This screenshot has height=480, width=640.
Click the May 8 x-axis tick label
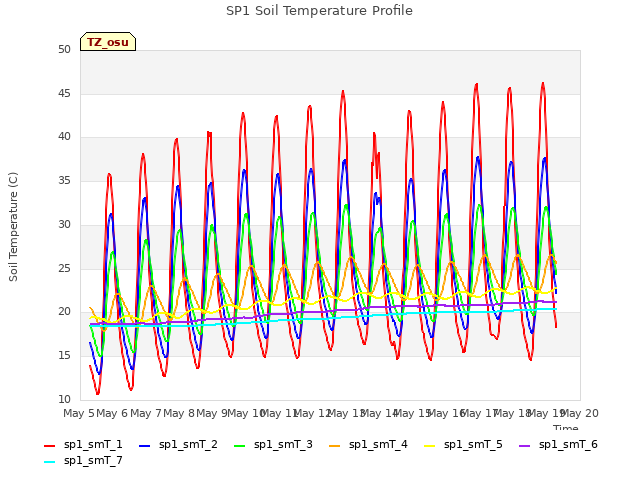tap(179, 413)
